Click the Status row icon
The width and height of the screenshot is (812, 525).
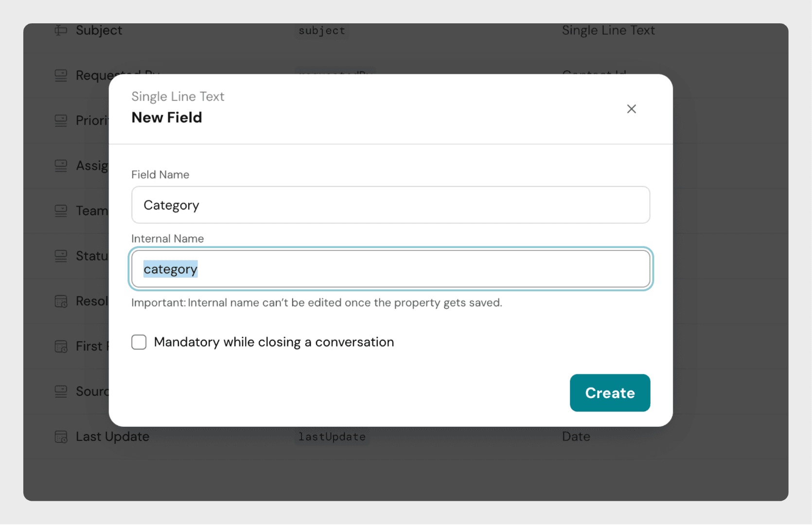pyautogui.click(x=61, y=256)
